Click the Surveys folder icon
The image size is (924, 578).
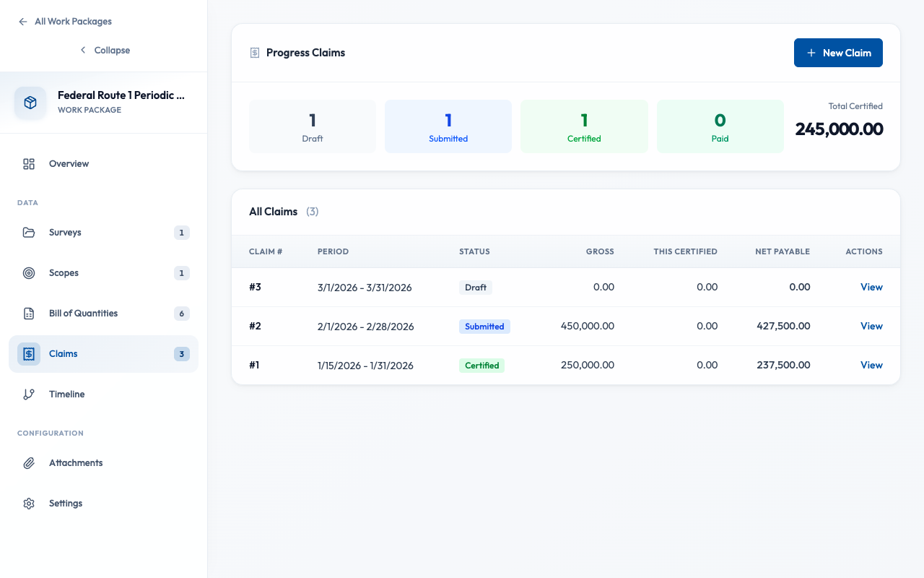point(29,233)
